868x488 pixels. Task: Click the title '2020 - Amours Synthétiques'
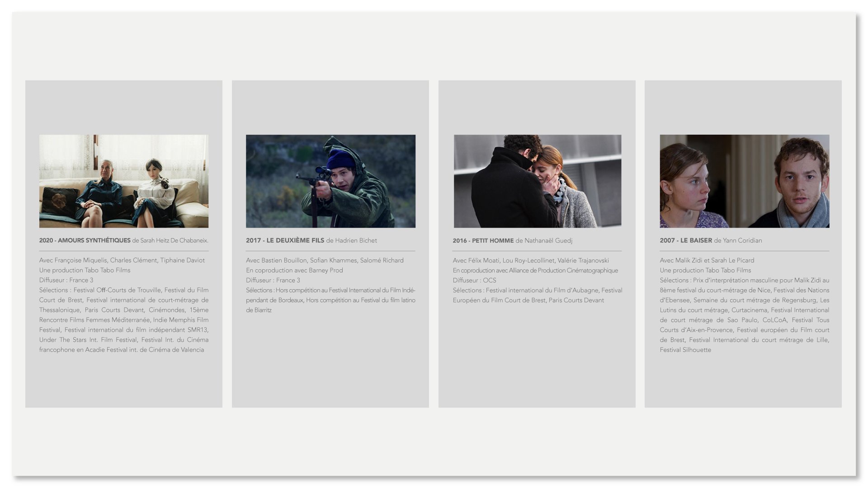pyautogui.click(x=85, y=240)
